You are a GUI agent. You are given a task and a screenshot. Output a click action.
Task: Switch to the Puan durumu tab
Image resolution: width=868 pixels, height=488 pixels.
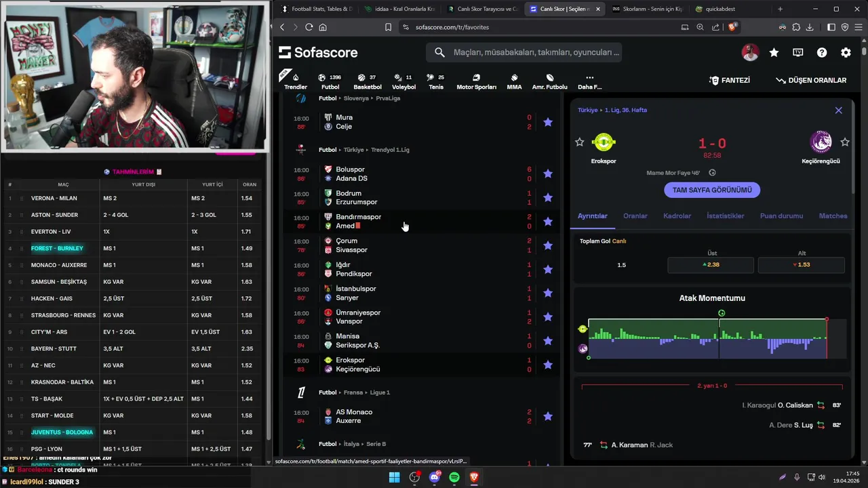[781, 216]
